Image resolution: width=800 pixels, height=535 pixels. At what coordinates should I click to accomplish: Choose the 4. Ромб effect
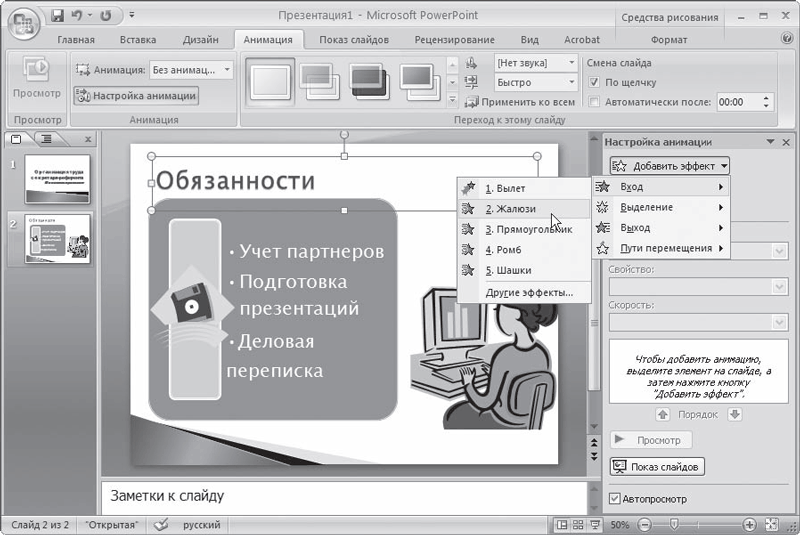coord(523,249)
